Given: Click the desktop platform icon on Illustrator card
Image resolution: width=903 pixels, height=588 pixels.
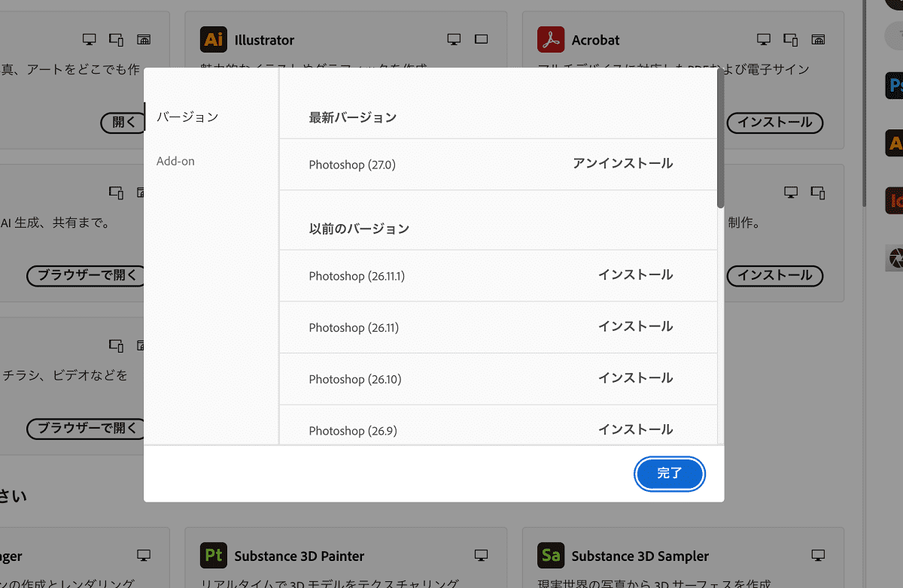Looking at the screenshot, I should (x=454, y=39).
